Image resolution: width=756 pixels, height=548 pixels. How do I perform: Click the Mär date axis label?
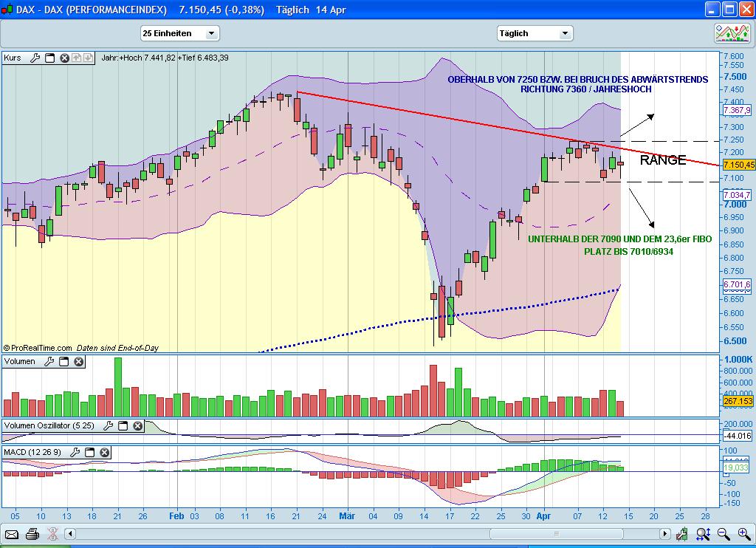click(347, 516)
